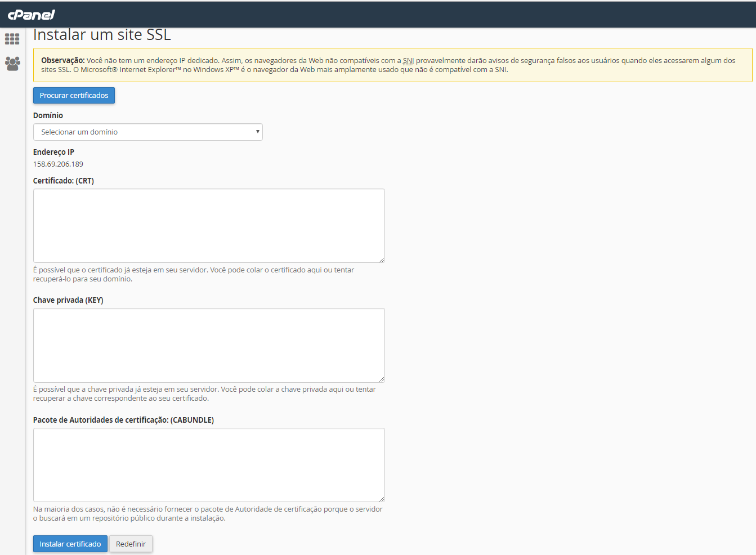Focus the CABUNDLE text area
Image resolution: width=756 pixels, height=555 pixels.
[x=209, y=465]
